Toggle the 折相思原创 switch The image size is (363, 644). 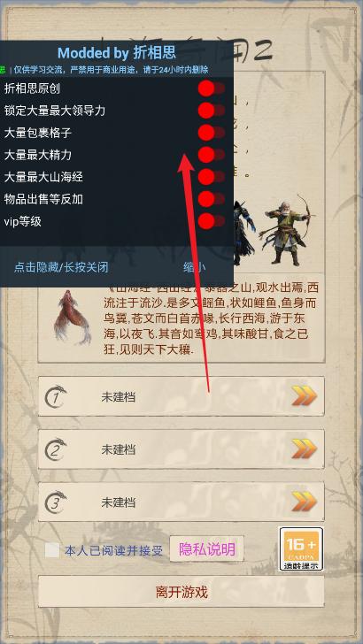212,88
